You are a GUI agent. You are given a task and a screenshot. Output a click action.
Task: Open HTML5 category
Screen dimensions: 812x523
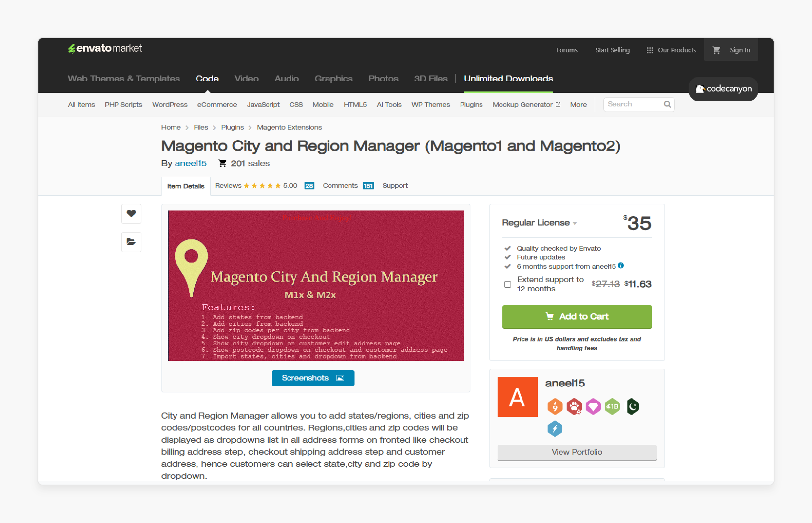tap(355, 105)
